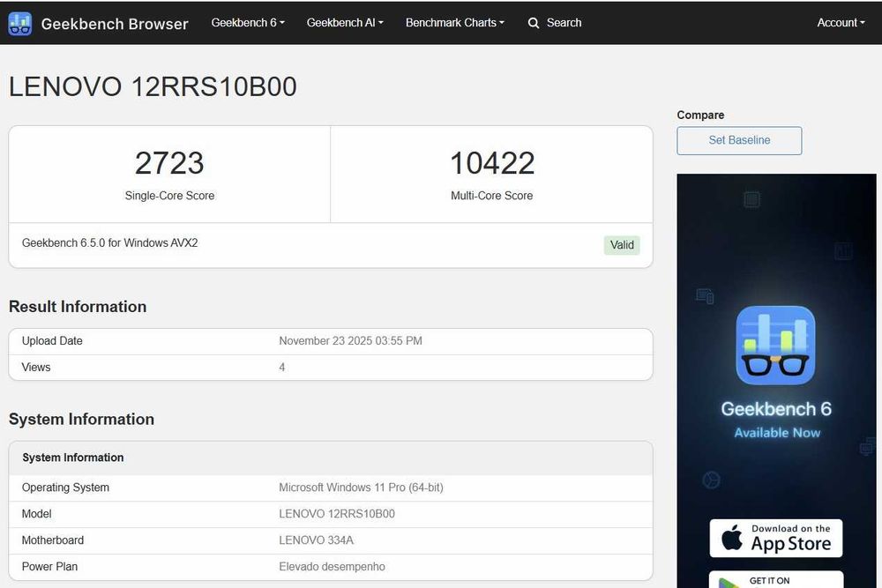Viewport: 882px width, 588px height.
Task: Click the Views value 4
Action: pyautogui.click(x=282, y=367)
